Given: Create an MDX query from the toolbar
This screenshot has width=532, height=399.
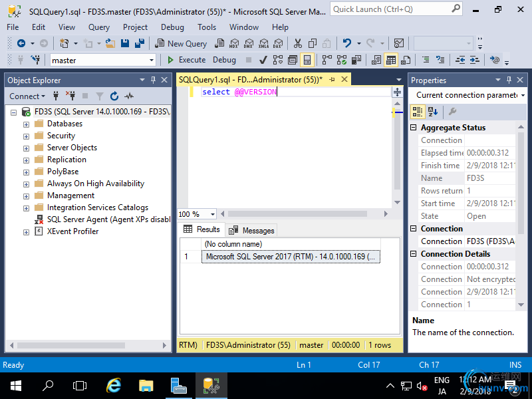Looking at the screenshot, I should [234, 43].
